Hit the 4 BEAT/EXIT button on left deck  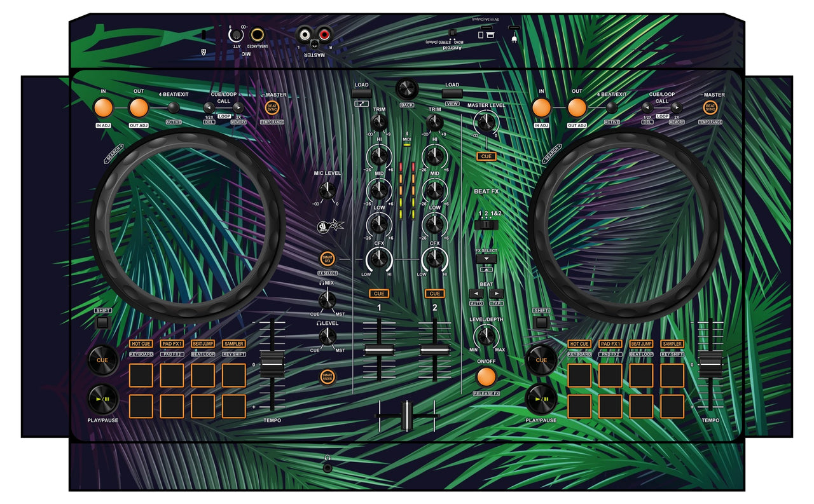click(174, 107)
